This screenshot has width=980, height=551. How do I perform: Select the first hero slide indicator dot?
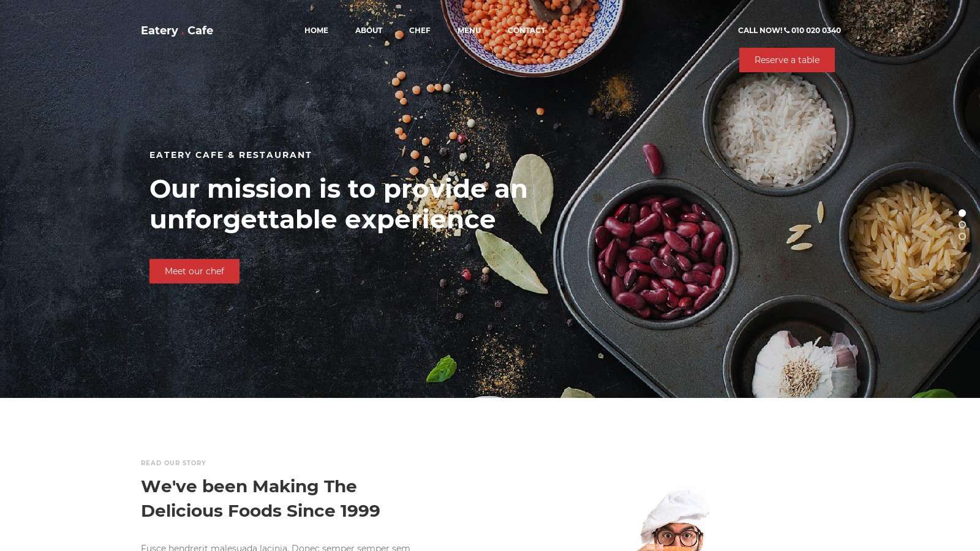[962, 213]
